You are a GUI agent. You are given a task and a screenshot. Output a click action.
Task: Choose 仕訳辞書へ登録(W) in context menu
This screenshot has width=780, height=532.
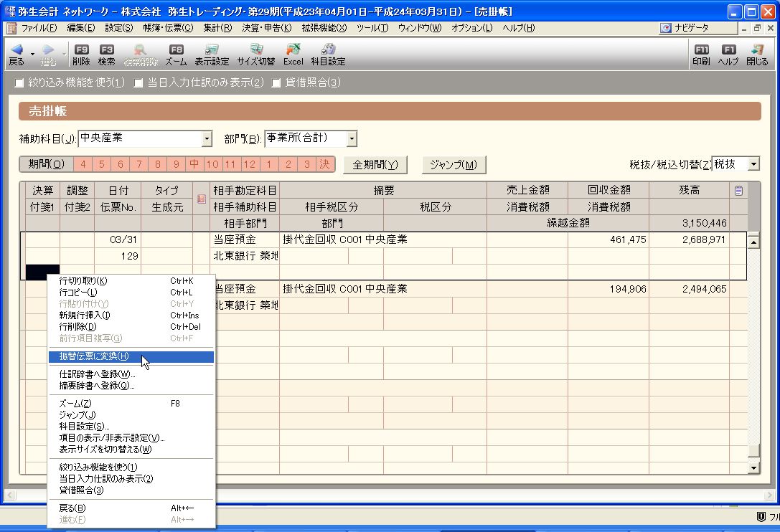[131, 374]
